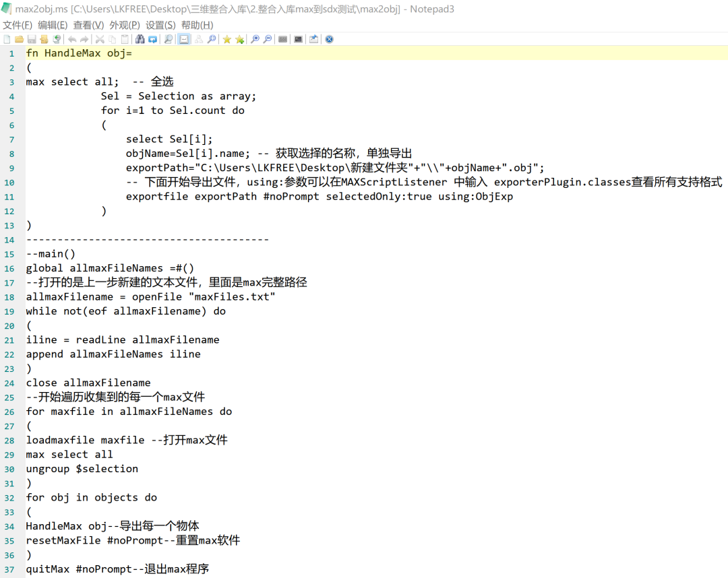Zoom in with the magnifier plus icon
Viewport: 728px width, 578px height.
point(255,40)
